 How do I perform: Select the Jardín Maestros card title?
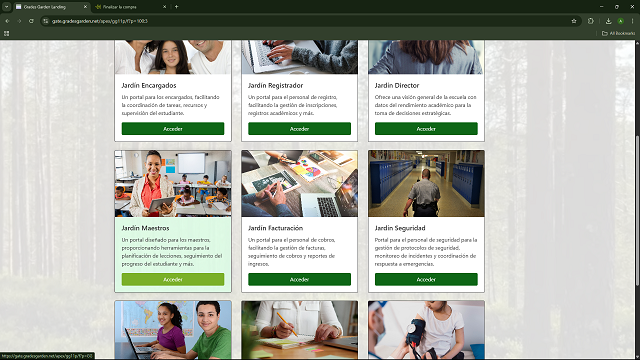(145, 228)
